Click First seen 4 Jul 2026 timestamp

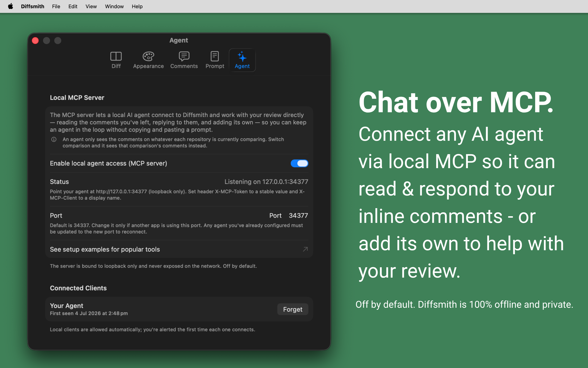[x=89, y=313]
